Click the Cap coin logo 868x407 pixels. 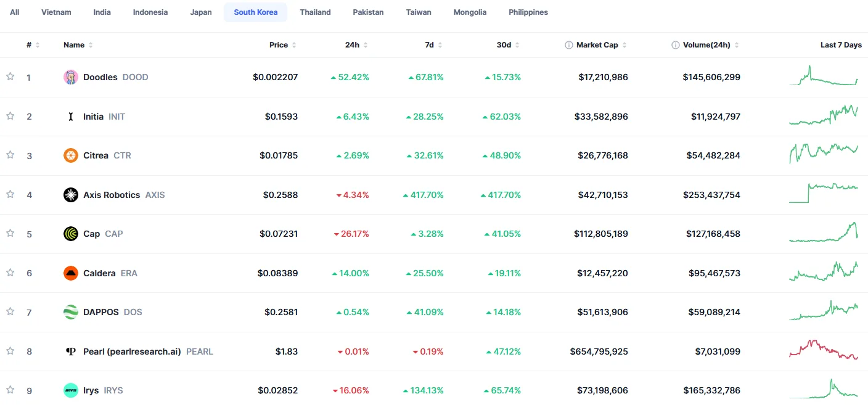(71, 234)
